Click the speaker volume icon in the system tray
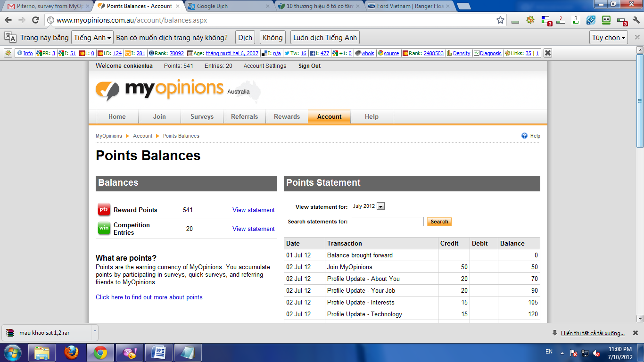The height and width of the screenshot is (362, 644). (596, 353)
